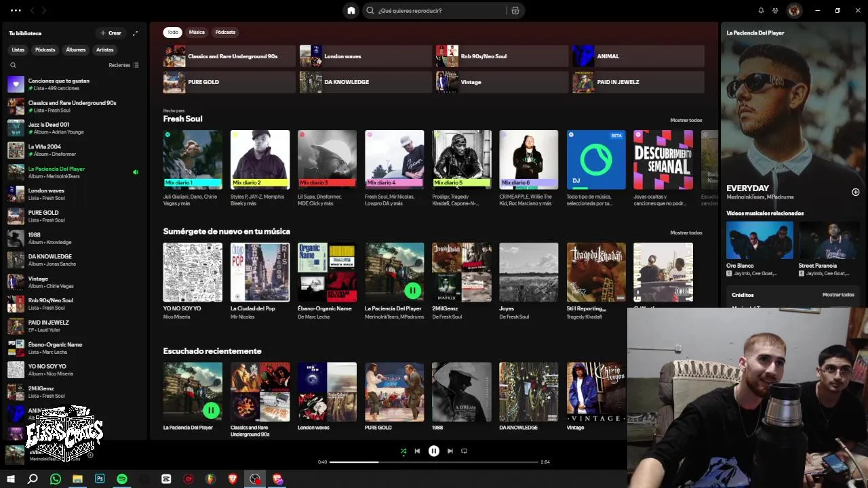Go to Spotify Home via house icon
The image size is (868, 488).
click(351, 10)
